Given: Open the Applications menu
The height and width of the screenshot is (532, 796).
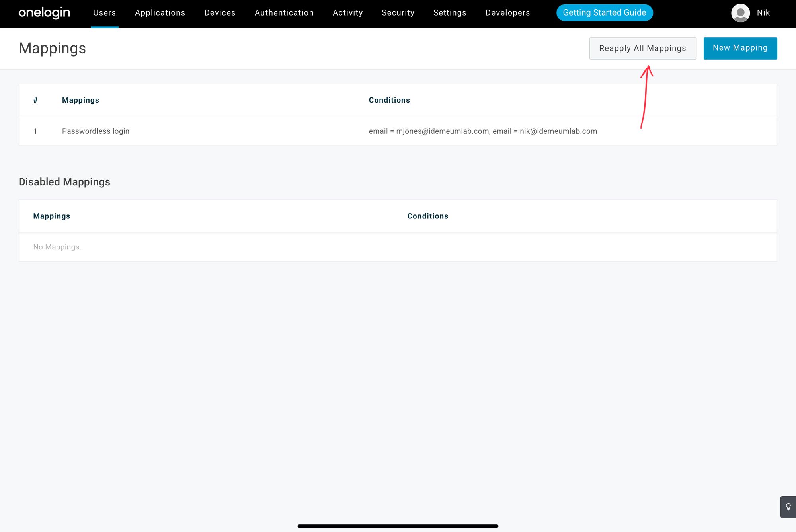Looking at the screenshot, I should (160, 13).
